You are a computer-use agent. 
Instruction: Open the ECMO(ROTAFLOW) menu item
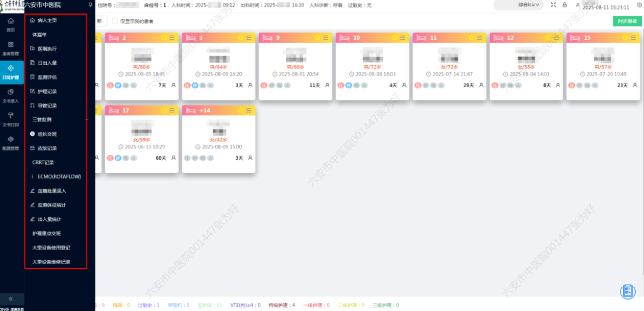[56, 176]
